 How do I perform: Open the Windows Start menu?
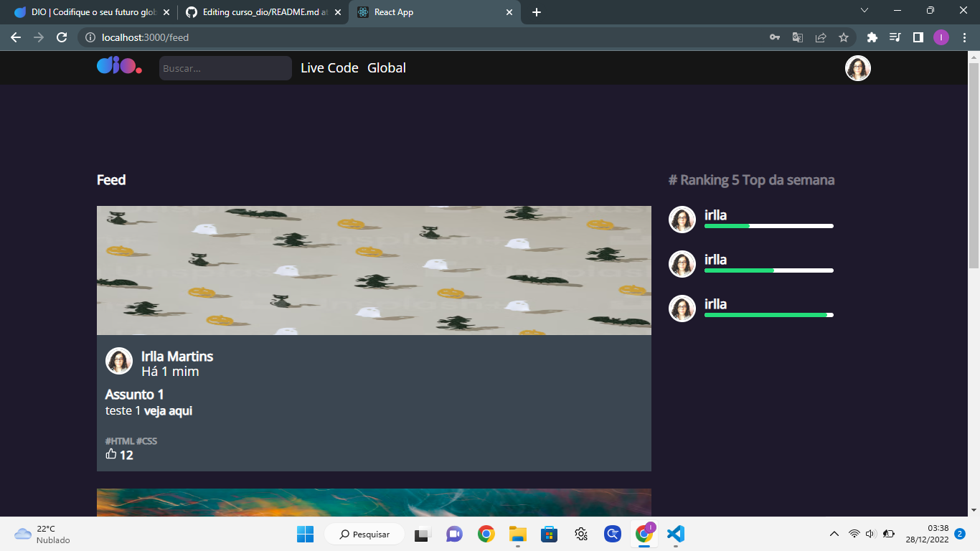tap(305, 534)
